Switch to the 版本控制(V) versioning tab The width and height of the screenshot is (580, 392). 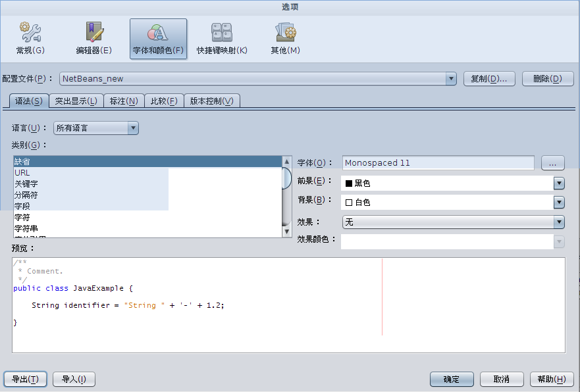tap(212, 101)
